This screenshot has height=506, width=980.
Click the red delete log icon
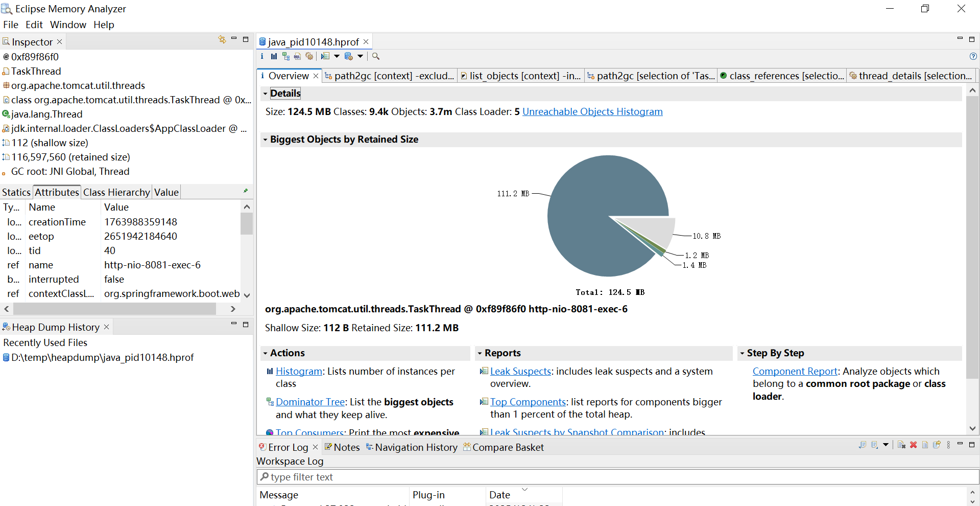click(914, 445)
